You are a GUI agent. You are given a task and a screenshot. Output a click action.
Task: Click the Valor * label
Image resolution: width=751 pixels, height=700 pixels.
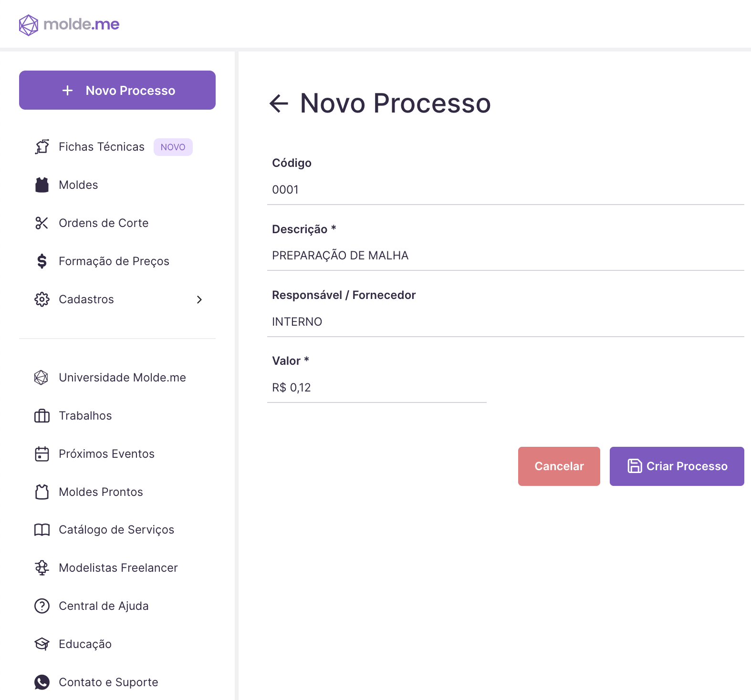pos(291,361)
